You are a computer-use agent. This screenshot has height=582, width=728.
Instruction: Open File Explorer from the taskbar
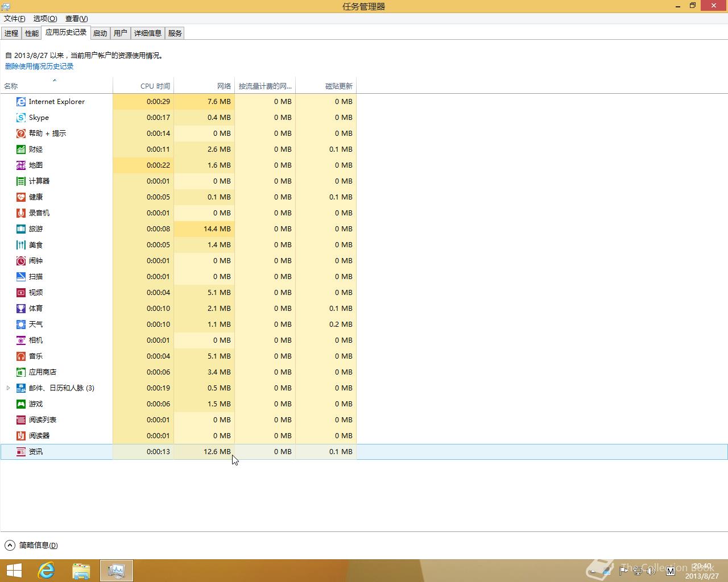81,571
